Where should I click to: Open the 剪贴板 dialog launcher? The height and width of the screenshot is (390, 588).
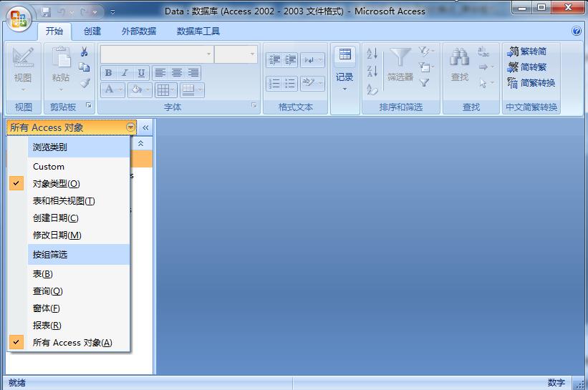tap(89, 105)
